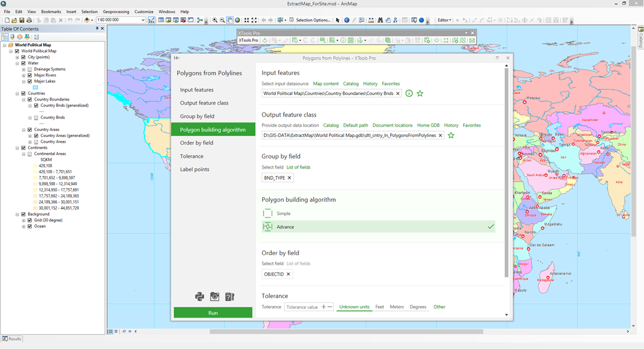Expand the Drainage Systems layer node
Viewport: 644px width, 349px height.
(x=24, y=69)
